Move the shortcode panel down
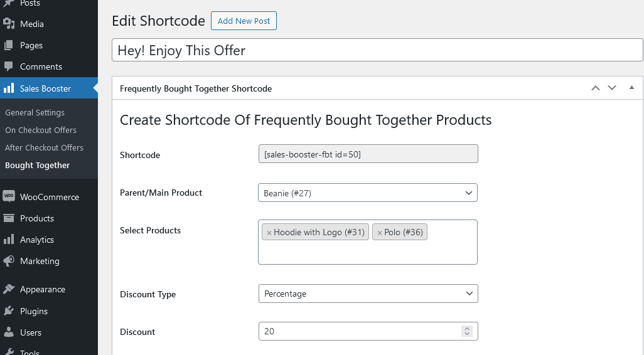Image resolution: width=644 pixels, height=355 pixels. 612,88
